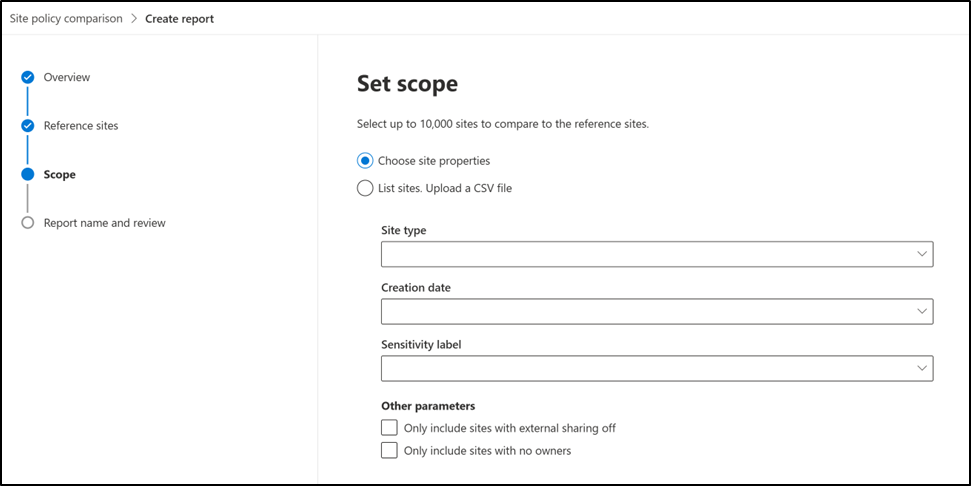Viewport: 971px width, 486px height.
Task: Check Only include sites with no owners
Action: pyautogui.click(x=390, y=451)
